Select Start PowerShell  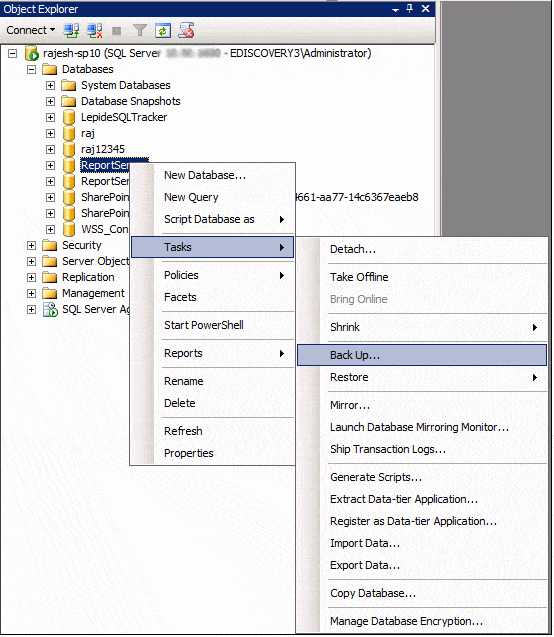point(212,325)
